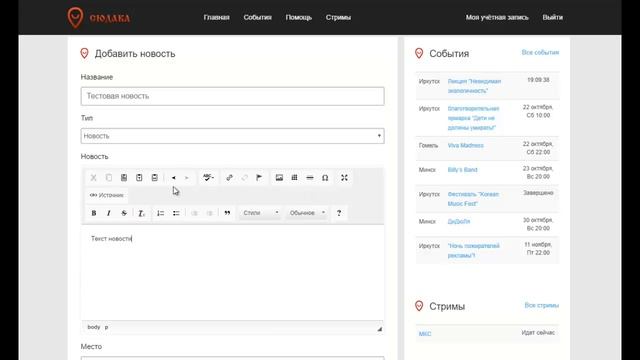
Task: Click the site logo in the header
Action: coord(99,18)
